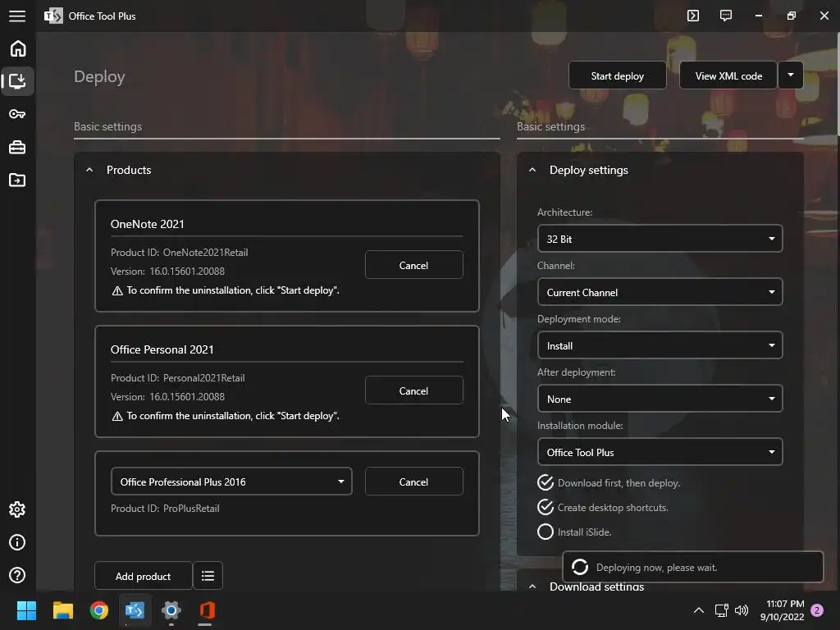The height and width of the screenshot is (630, 840).
Task: Open the Settings gear app on taskbar
Action: click(171, 610)
